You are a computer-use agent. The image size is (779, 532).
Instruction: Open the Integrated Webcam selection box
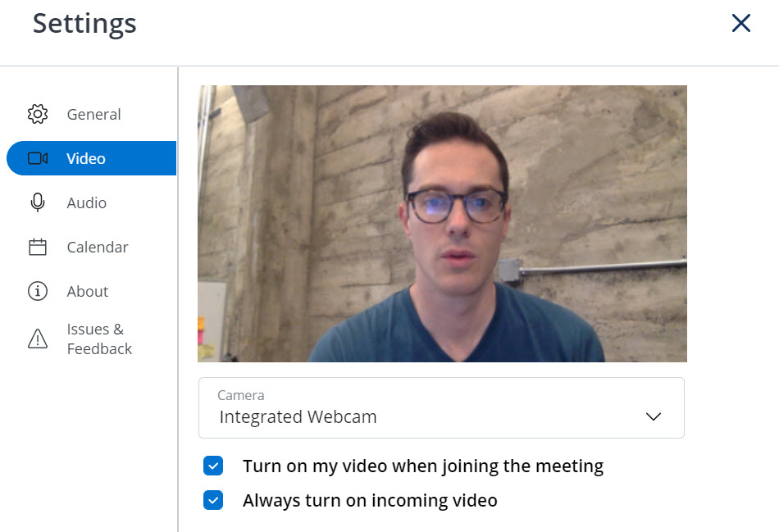pyautogui.click(x=441, y=408)
